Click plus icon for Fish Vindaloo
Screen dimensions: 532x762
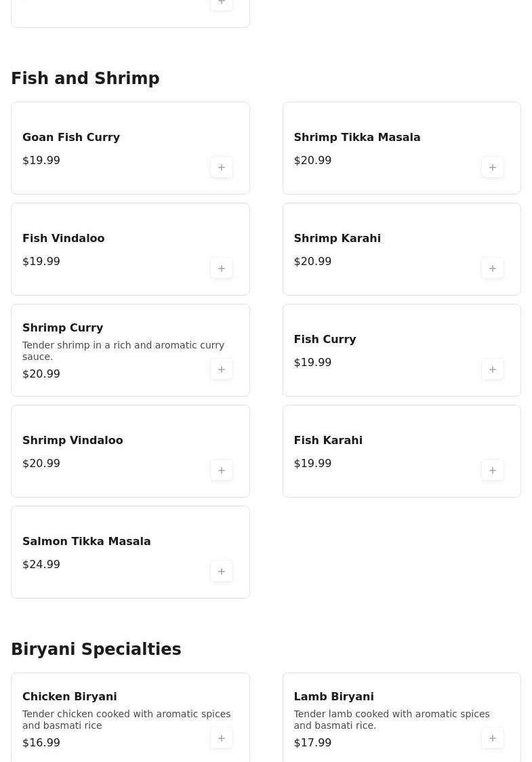(222, 268)
